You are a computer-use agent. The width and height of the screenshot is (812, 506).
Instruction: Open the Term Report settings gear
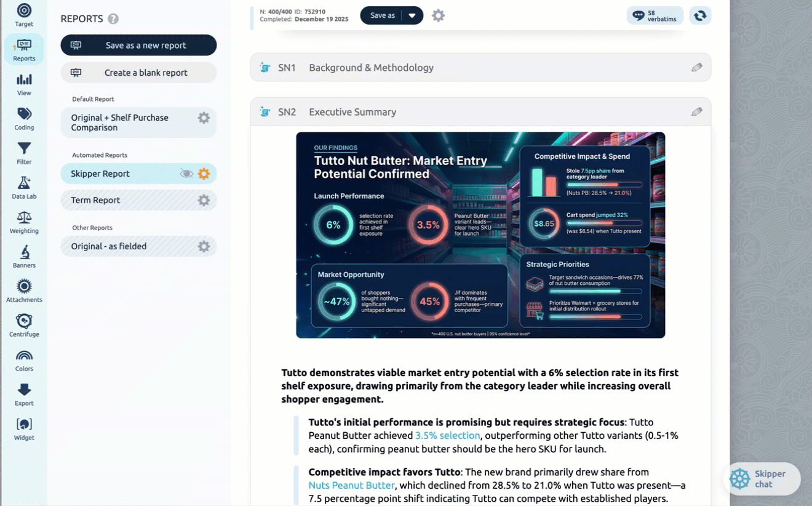[x=204, y=200]
